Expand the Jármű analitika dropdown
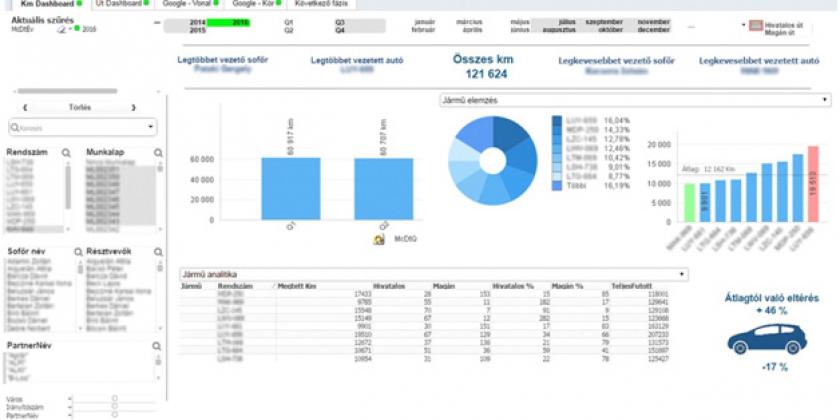 tap(683, 274)
